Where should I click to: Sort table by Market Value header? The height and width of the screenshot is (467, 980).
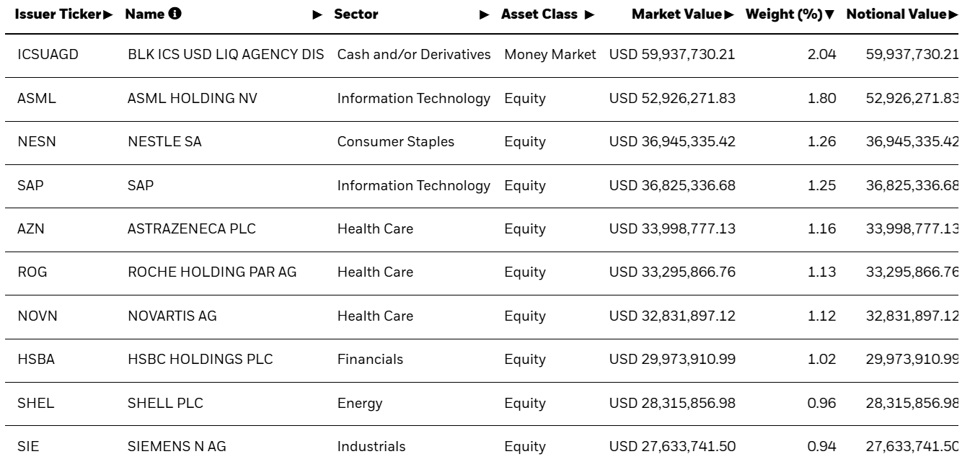point(676,14)
